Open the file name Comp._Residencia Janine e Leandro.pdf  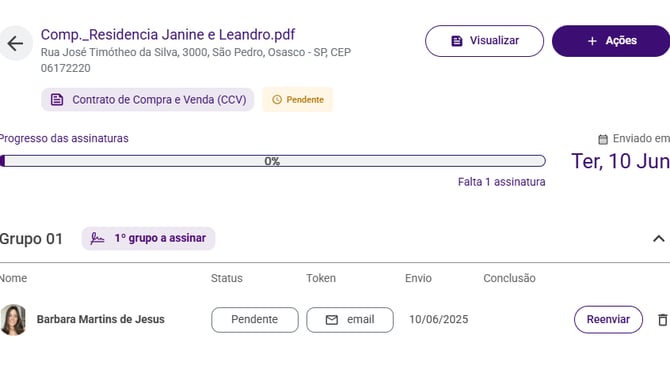pyautogui.click(x=168, y=35)
